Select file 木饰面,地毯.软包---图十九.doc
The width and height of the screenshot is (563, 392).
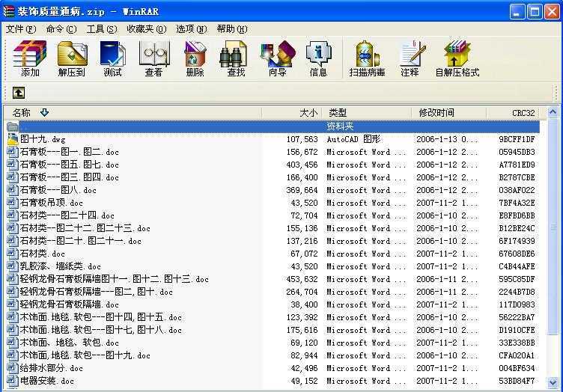85,355
